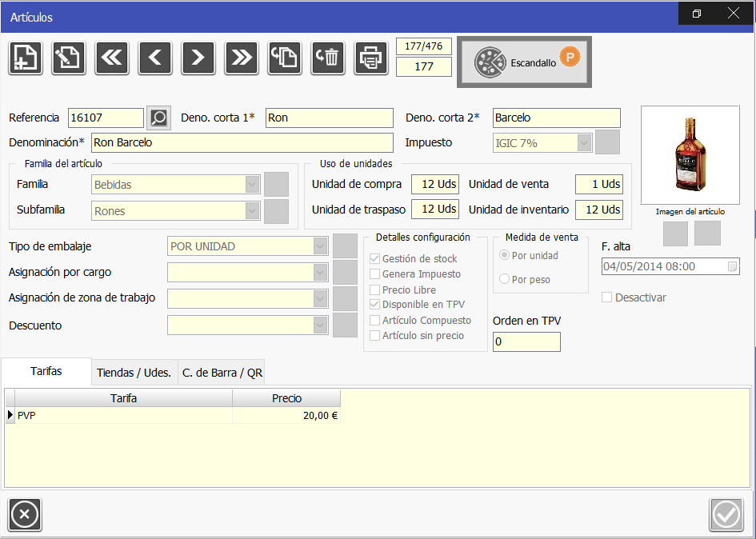This screenshot has height=539, width=756.
Task: Switch to the Tiendas / Udes. tab
Action: 134,373
